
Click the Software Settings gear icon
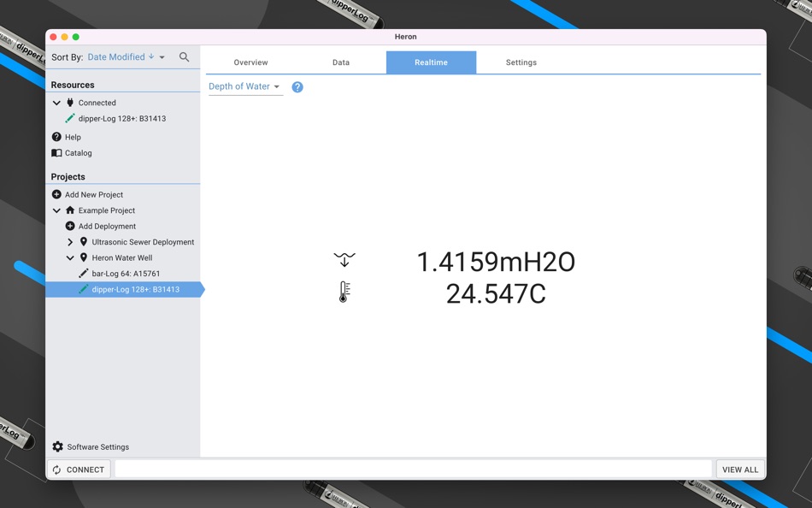click(57, 446)
